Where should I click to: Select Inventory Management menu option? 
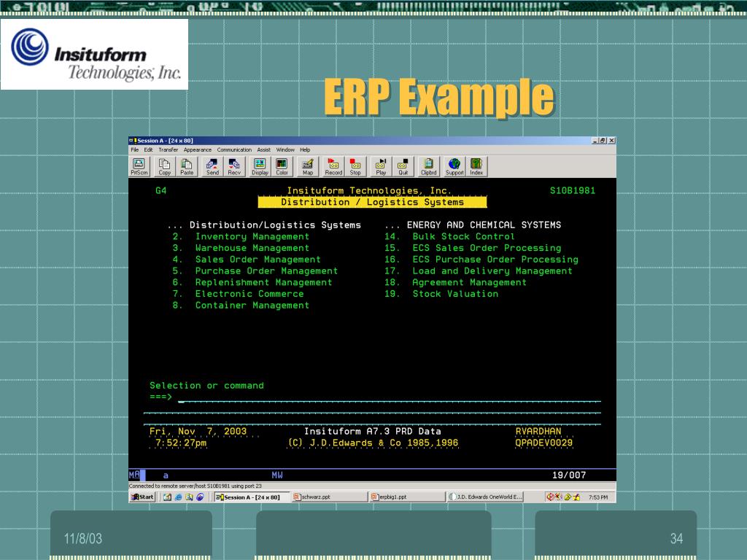pyautogui.click(x=252, y=237)
